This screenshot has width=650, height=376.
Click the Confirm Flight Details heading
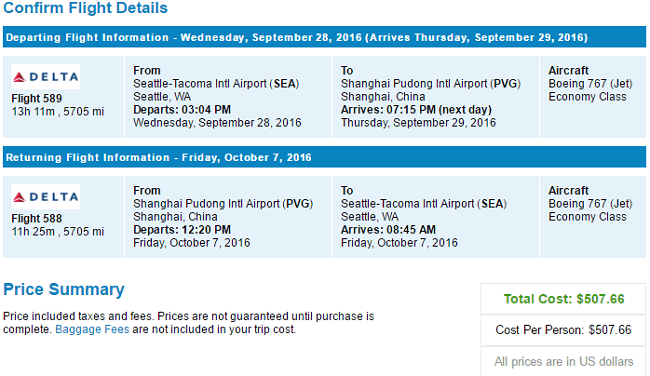[85, 8]
